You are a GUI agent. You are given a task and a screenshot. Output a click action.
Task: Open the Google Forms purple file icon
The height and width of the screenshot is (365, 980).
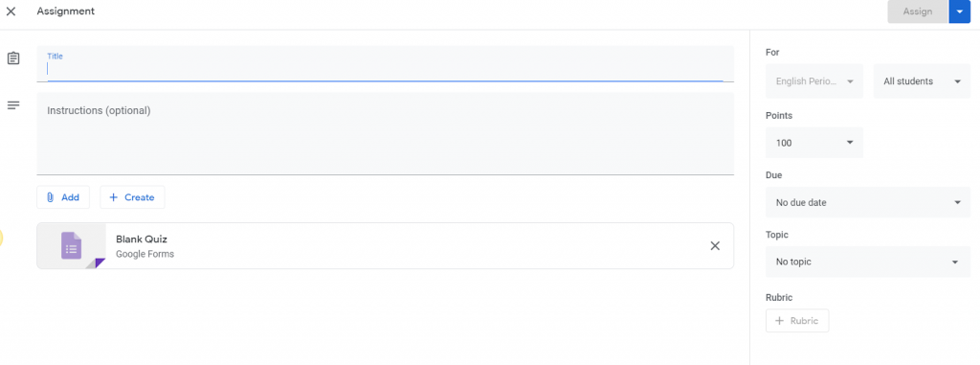(71, 245)
